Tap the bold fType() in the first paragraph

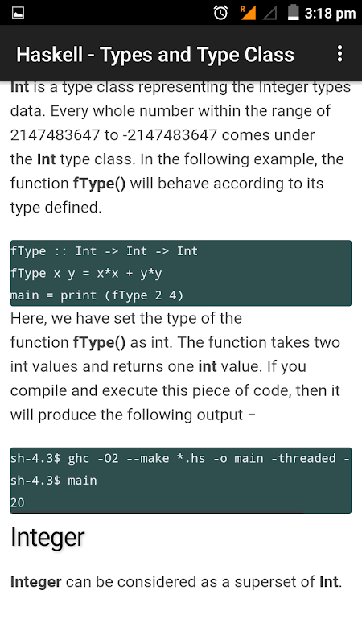[99, 184]
